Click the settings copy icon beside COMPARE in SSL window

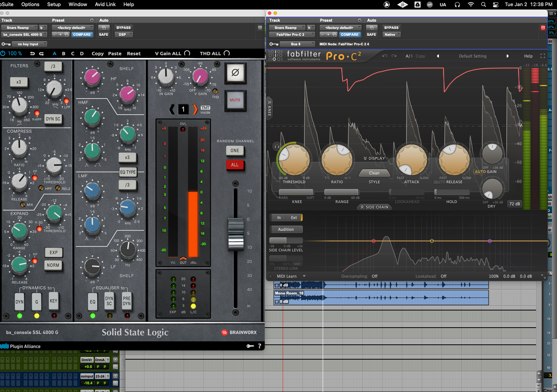tap(67, 35)
